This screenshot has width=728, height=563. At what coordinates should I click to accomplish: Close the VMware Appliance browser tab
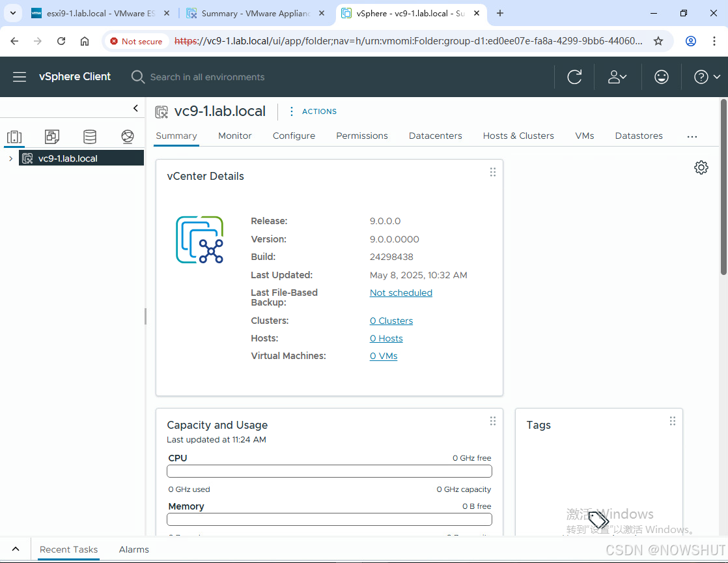[x=322, y=14]
